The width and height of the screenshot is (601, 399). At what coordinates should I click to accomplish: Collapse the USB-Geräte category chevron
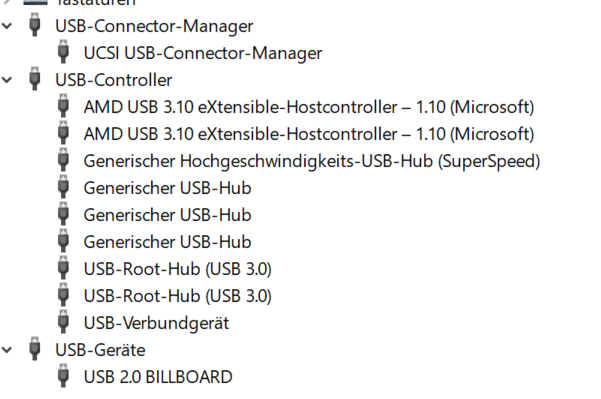pos(7,350)
